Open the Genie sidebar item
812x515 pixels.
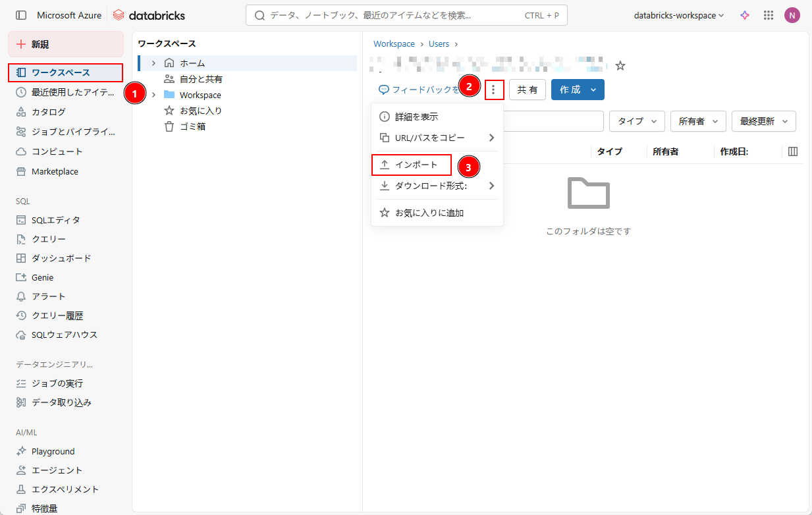coord(42,277)
